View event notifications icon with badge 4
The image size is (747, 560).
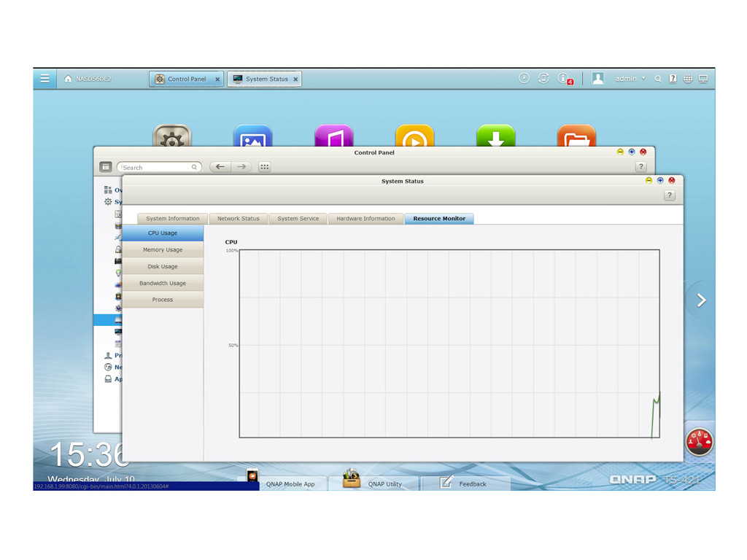tap(565, 79)
